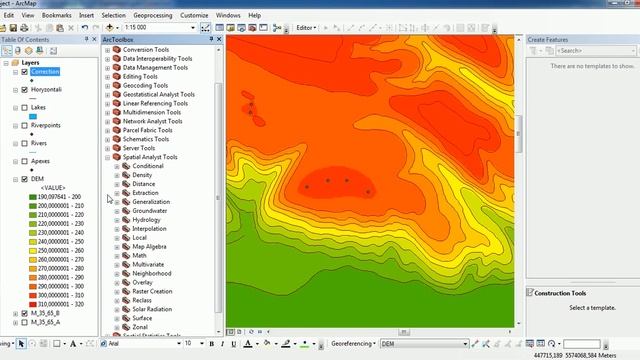Enable the Lakes layer checkbox
Viewport: 640px width, 360px height.
[x=24, y=108]
